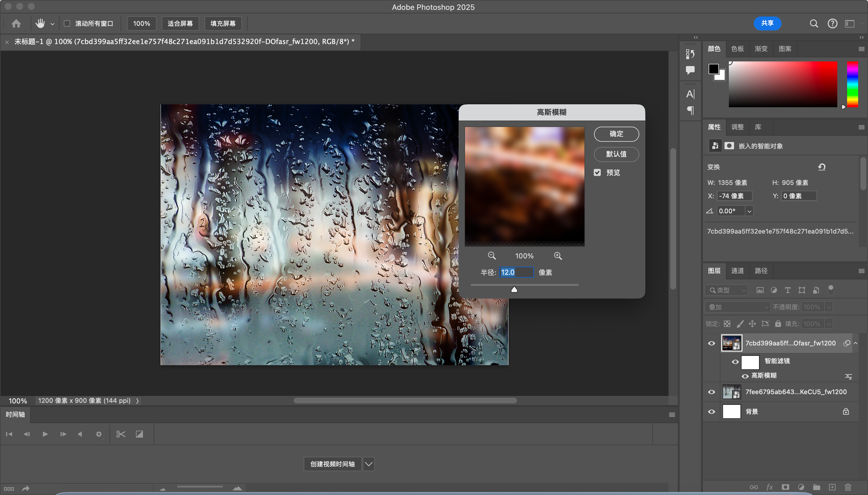Zoom in the Gaussian blur preview
The height and width of the screenshot is (495, 868).
click(558, 256)
